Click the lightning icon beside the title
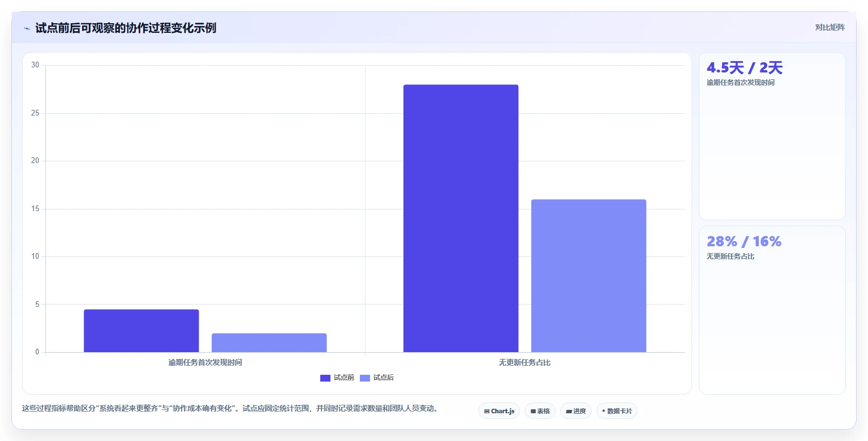This screenshot has width=868, height=441. (x=27, y=28)
